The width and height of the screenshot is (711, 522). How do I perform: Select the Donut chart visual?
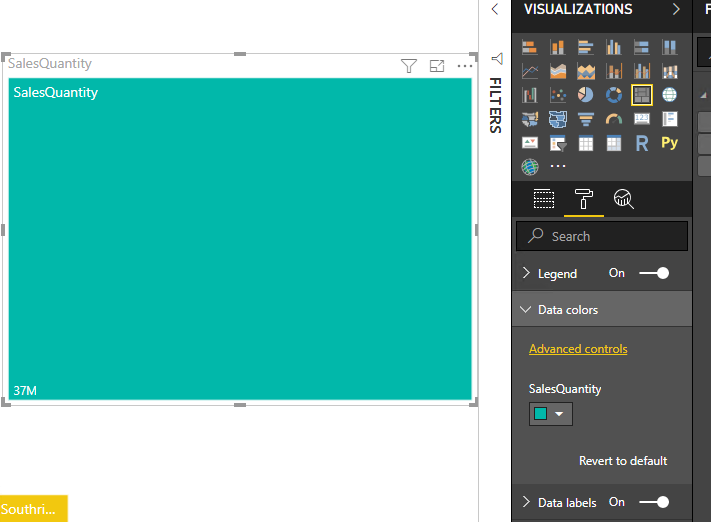tap(614, 95)
